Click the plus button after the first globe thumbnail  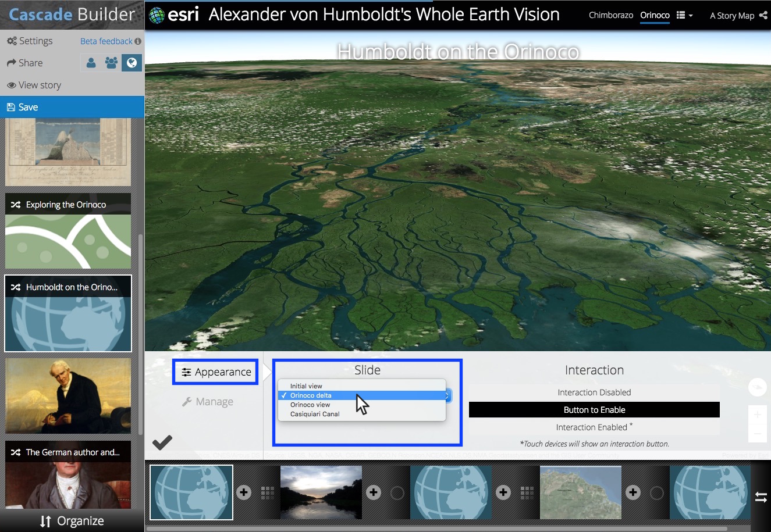pos(244,492)
